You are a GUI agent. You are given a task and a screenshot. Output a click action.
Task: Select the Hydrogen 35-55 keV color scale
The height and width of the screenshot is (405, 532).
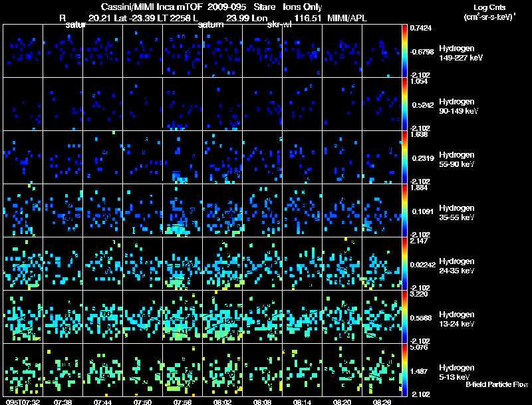pyautogui.click(x=405, y=210)
